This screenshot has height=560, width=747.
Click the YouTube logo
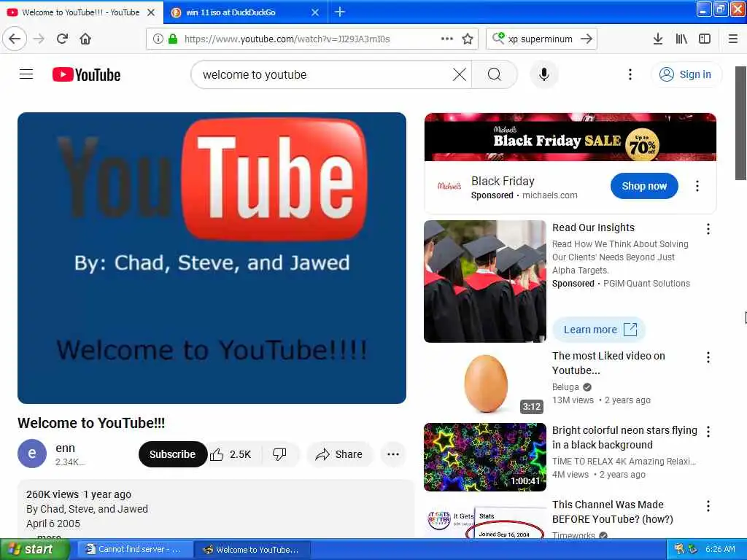pyautogui.click(x=86, y=75)
